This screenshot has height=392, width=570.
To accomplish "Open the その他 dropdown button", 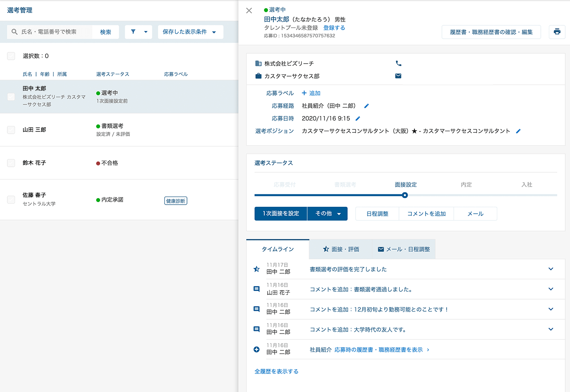I will point(328,214).
